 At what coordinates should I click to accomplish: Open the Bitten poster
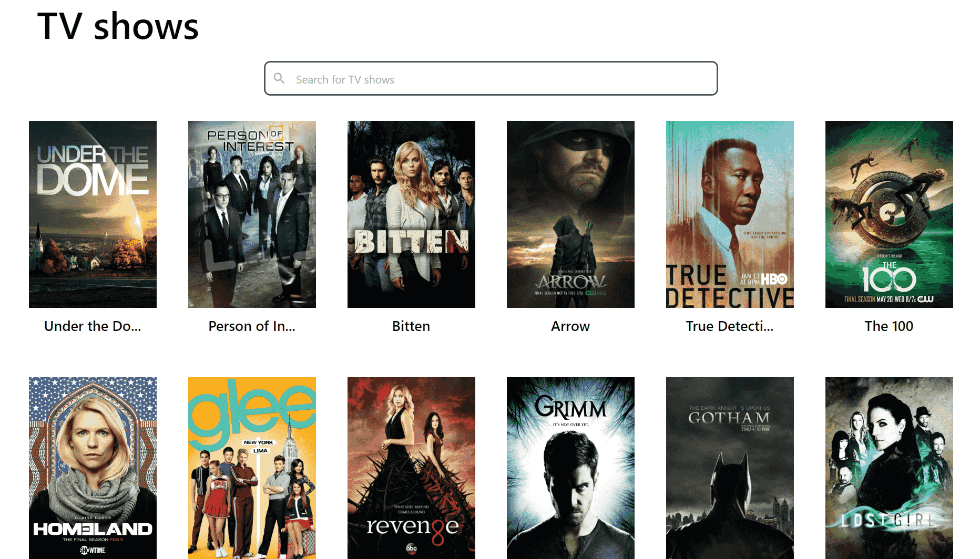411,214
